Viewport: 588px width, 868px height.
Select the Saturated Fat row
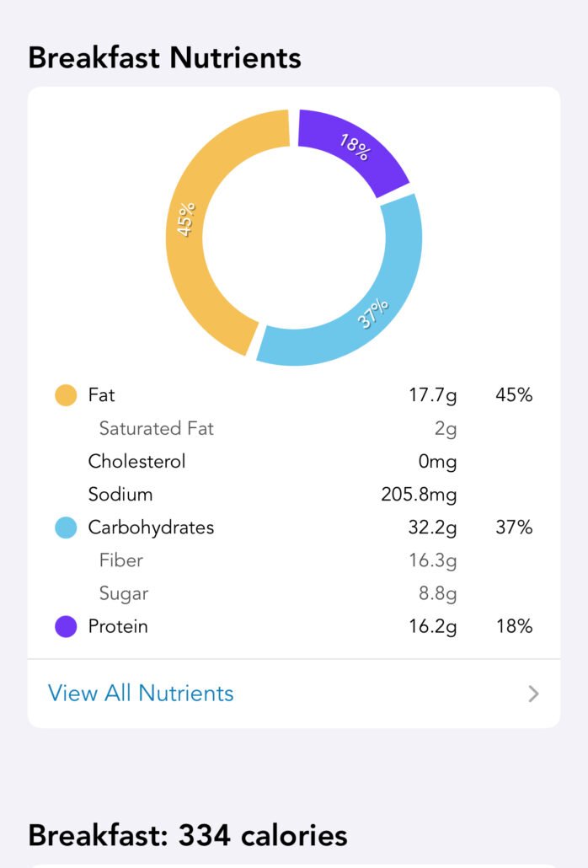point(157,428)
